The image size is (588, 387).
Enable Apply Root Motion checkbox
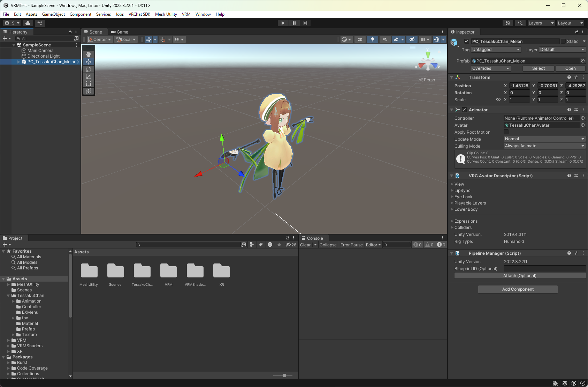tap(506, 132)
